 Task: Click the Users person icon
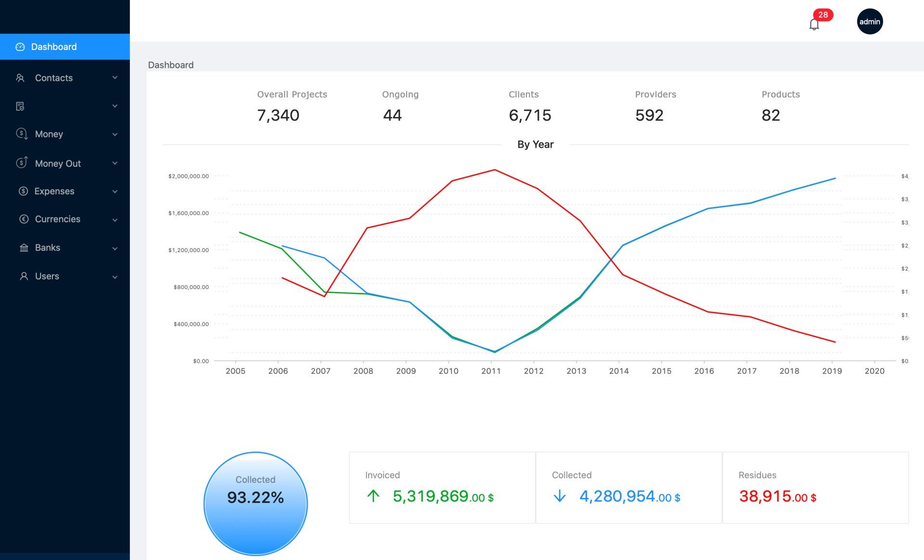24,276
